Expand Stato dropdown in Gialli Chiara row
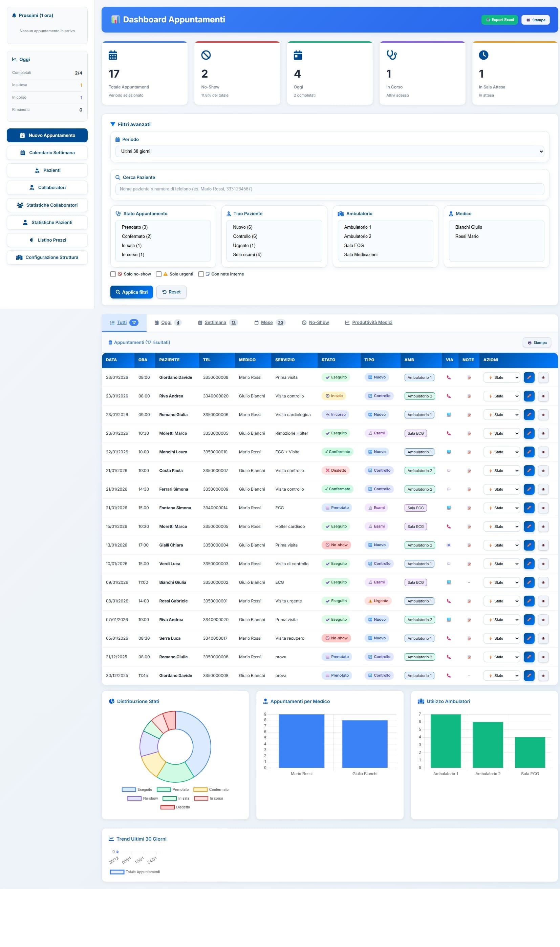This screenshot has width=560, height=947. click(x=501, y=545)
